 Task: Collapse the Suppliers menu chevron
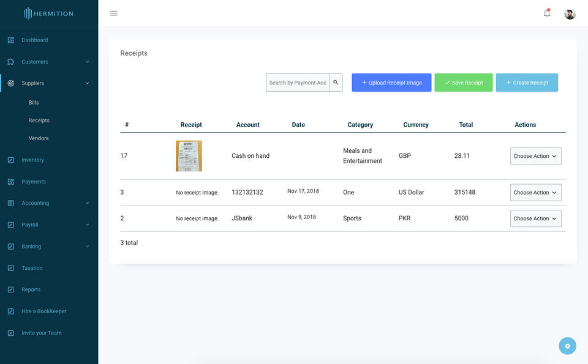(x=88, y=83)
